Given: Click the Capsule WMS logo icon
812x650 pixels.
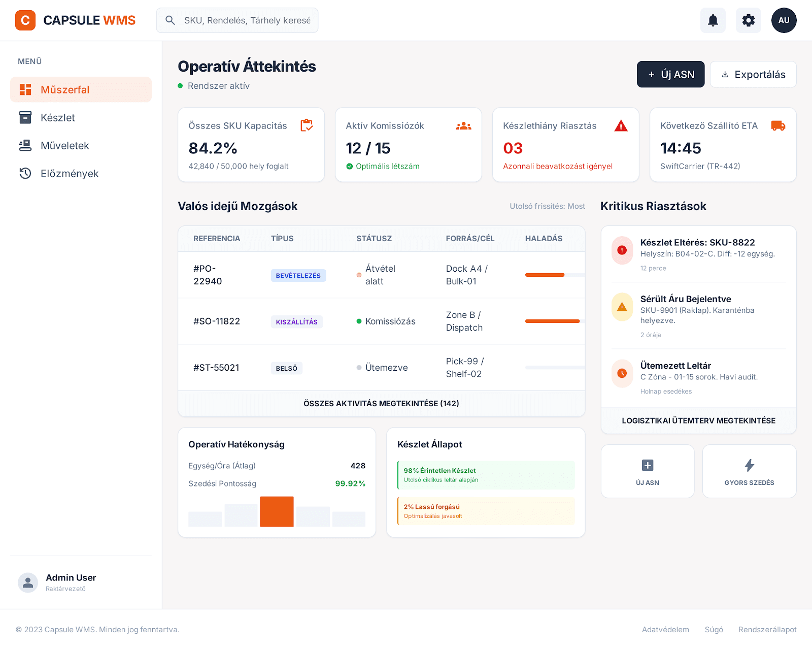Looking at the screenshot, I should 25,20.
